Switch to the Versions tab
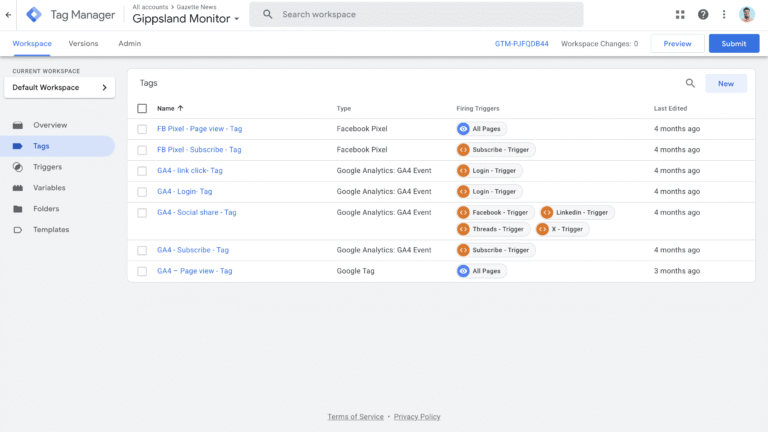 pos(83,44)
